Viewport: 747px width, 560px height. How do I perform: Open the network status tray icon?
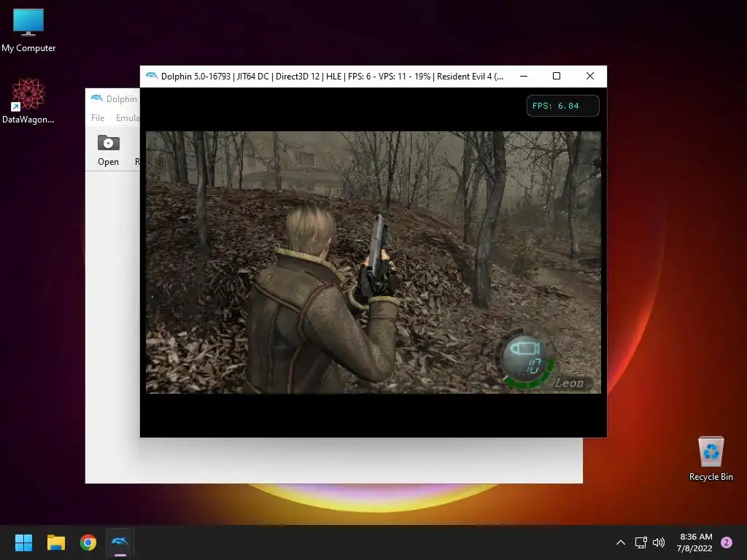tap(640, 542)
